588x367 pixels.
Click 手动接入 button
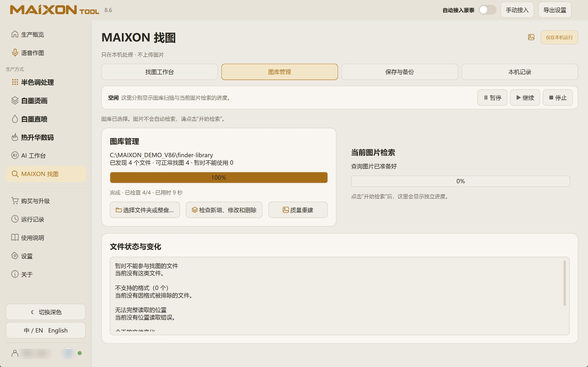click(x=517, y=10)
